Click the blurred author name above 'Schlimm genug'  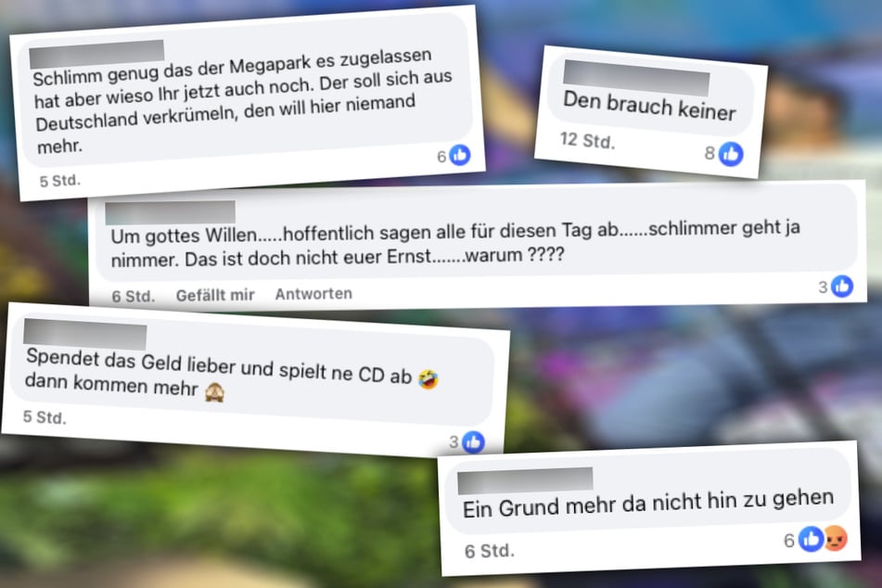tap(96, 55)
